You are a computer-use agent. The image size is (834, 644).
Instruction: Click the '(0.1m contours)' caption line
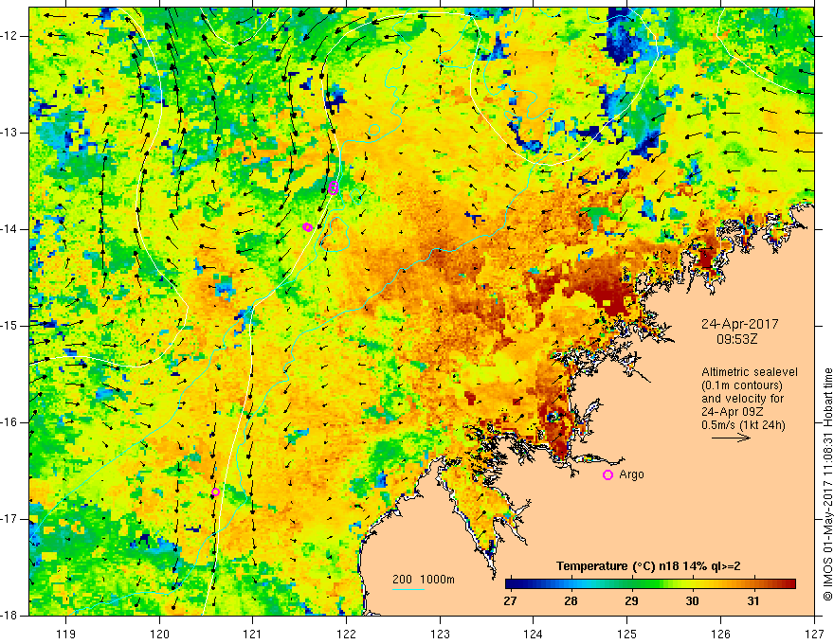[742, 385]
